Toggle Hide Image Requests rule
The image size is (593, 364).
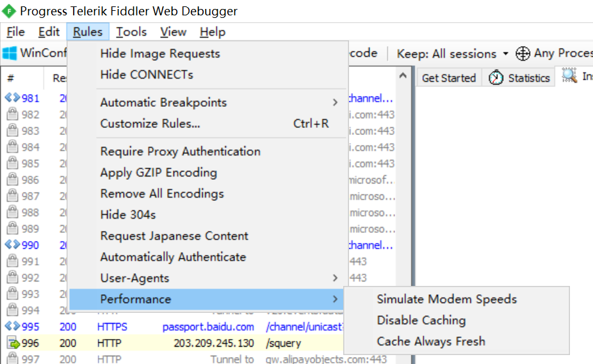(x=207, y=53)
